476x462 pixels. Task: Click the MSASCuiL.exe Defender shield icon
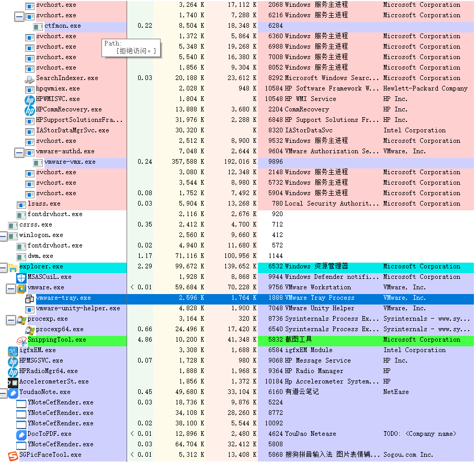tap(21, 278)
